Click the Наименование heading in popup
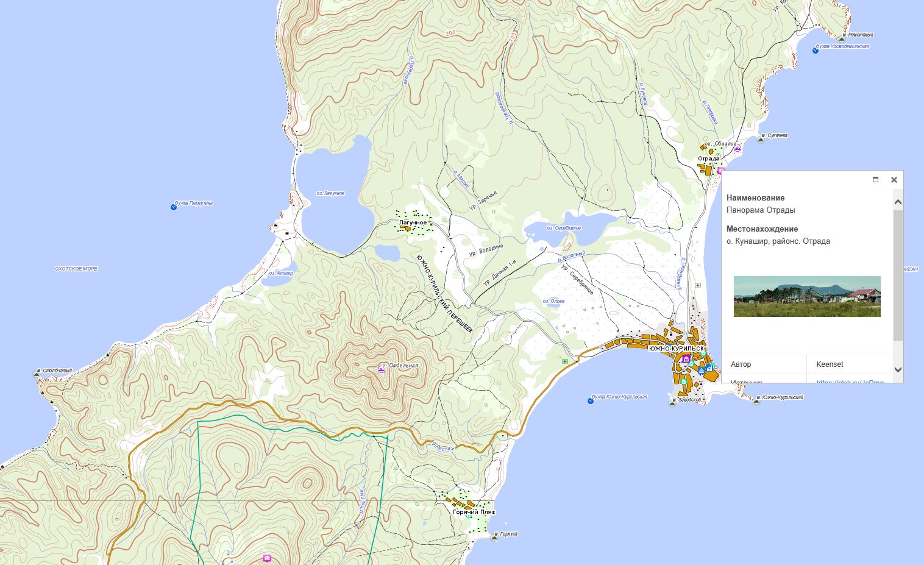The height and width of the screenshot is (565, 924). click(x=756, y=198)
